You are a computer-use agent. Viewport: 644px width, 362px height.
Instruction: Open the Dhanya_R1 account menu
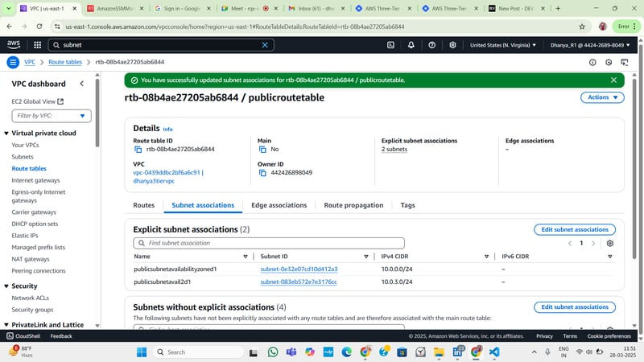tap(590, 45)
